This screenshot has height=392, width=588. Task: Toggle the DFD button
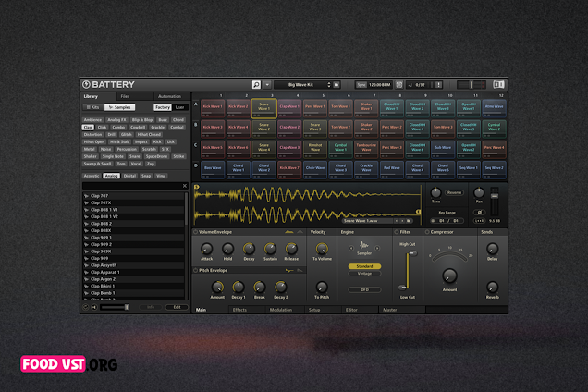pos(364,290)
